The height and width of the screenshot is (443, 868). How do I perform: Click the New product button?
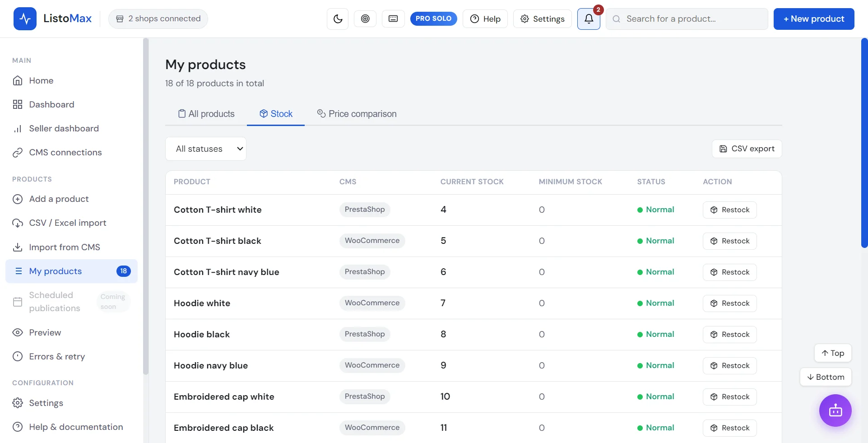[x=814, y=19]
